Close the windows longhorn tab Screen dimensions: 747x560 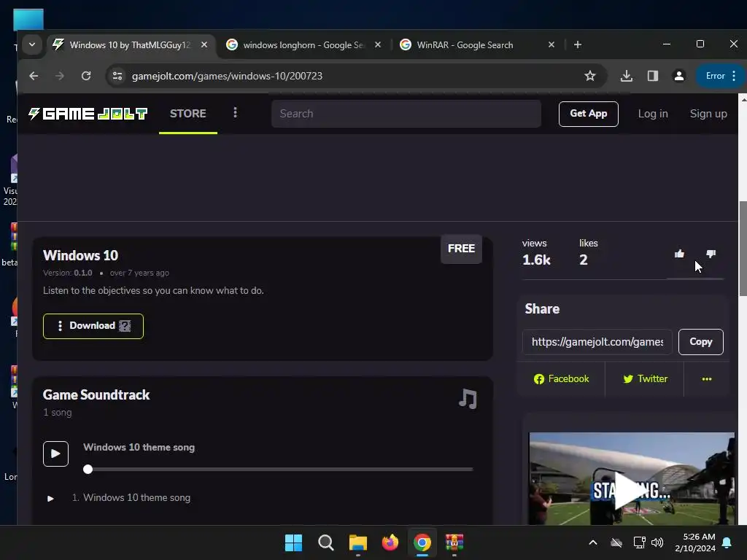377,44
